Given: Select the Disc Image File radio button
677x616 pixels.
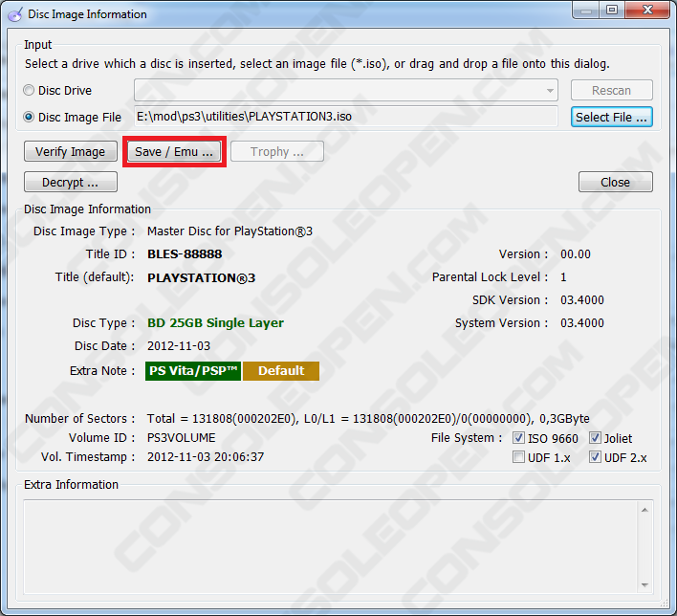Looking at the screenshot, I should [x=29, y=117].
